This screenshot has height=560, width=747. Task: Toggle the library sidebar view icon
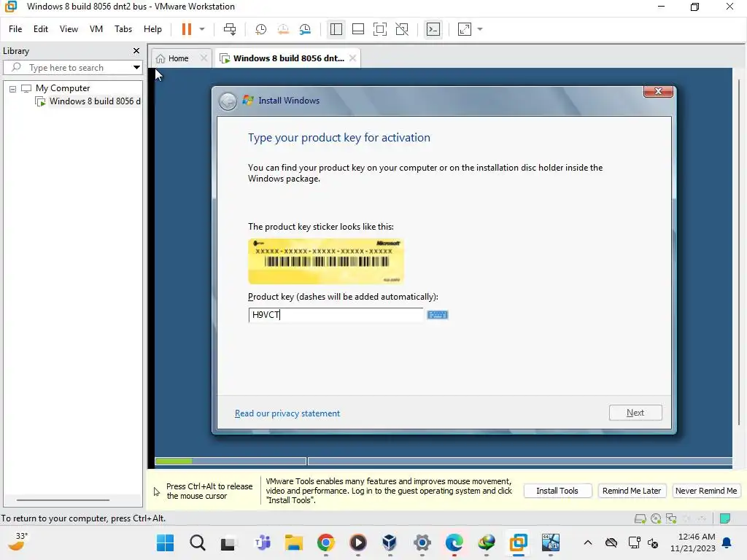[336, 29]
